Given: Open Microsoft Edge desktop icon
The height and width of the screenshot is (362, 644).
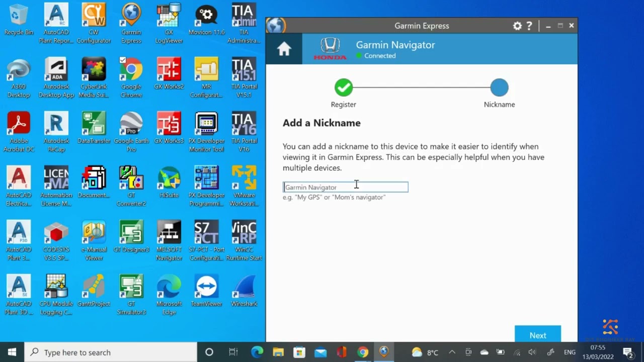Looking at the screenshot, I should pos(169,295).
